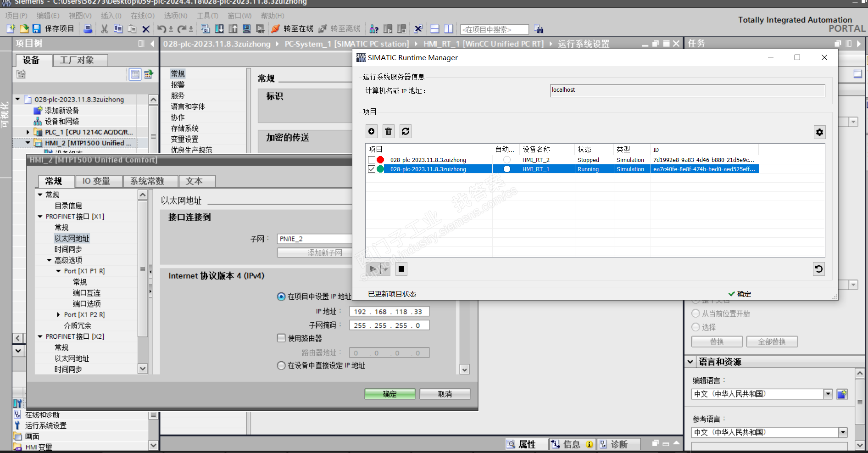
Task: Select the 从当前位置开始 radio option
Action: click(696, 313)
